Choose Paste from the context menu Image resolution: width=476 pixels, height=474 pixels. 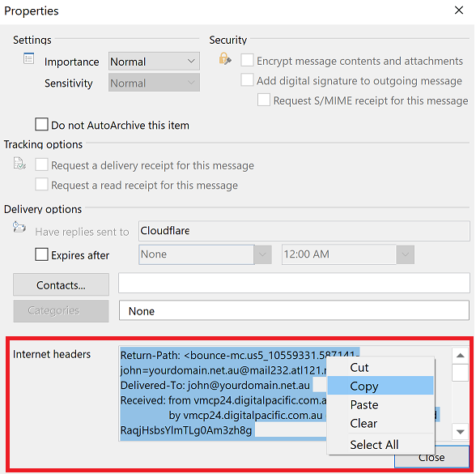pos(380,404)
